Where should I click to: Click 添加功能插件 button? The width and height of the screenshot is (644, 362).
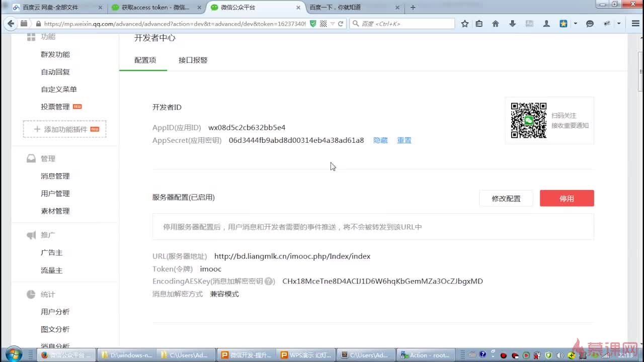click(65, 129)
